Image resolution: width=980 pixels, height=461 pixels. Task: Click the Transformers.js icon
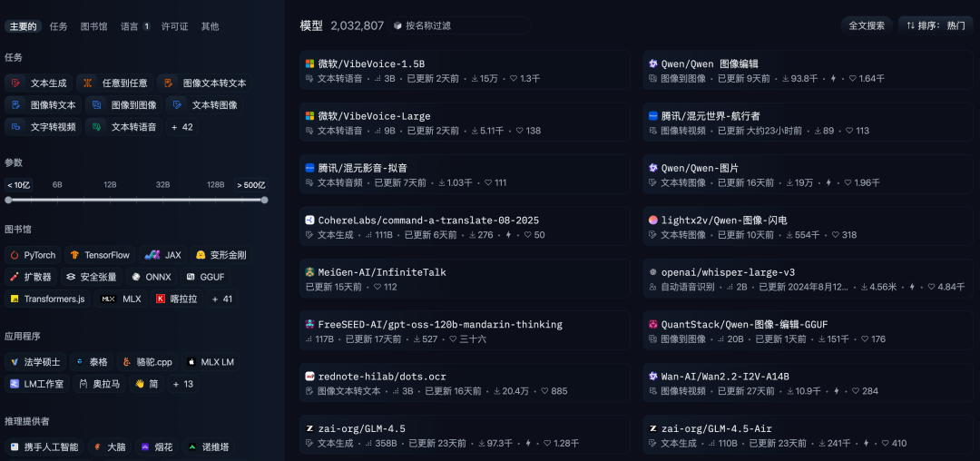pos(14,299)
